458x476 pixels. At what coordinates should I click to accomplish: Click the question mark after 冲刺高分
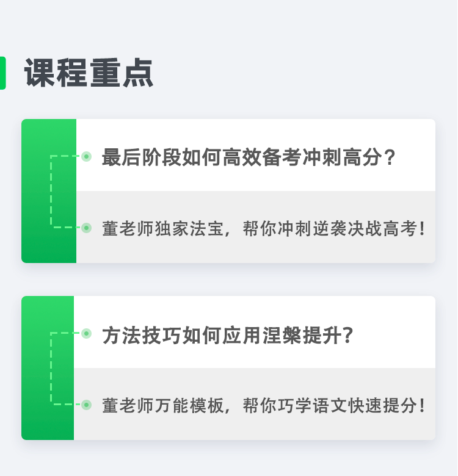(390, 157)
